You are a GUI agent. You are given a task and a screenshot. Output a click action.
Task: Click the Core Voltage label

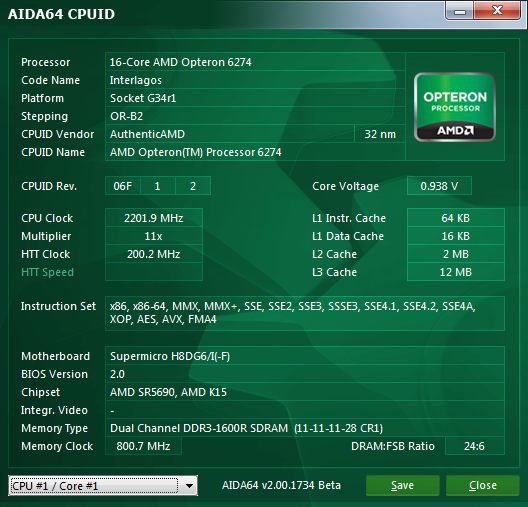click(345, 186)
